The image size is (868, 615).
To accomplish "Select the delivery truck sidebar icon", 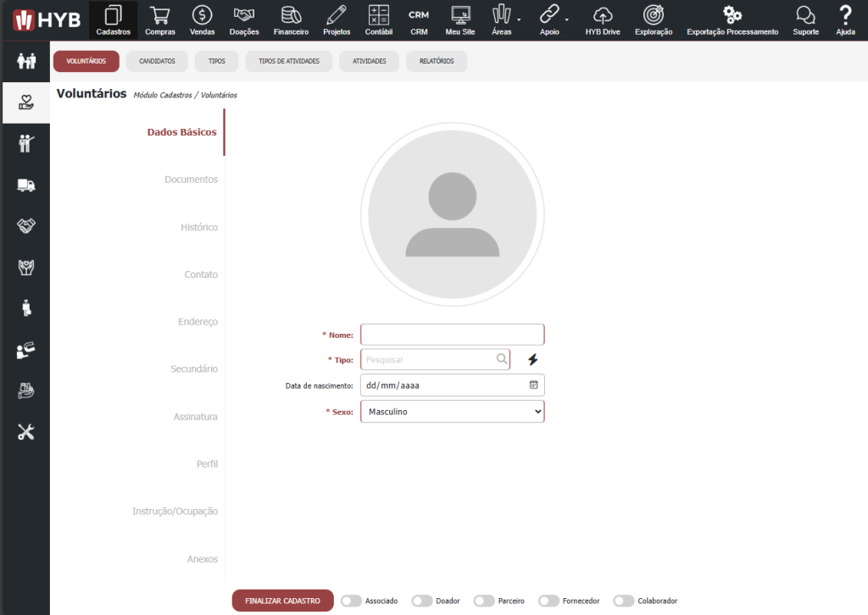I will [25, 186].
